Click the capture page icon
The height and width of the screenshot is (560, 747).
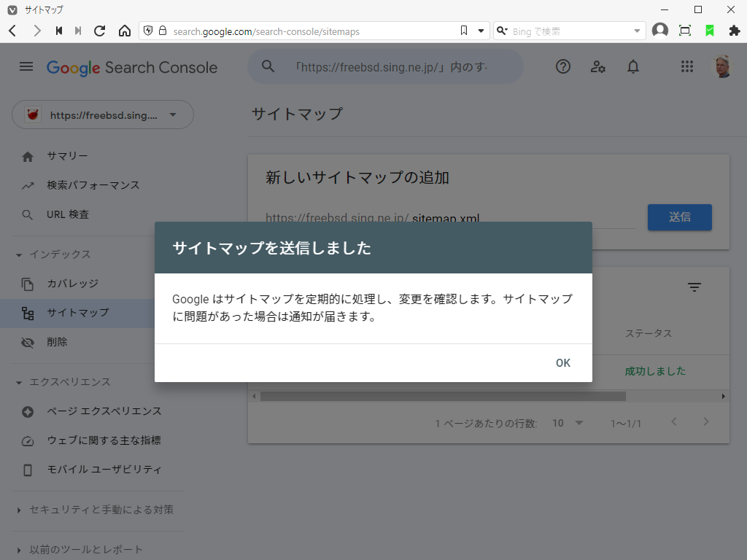point(684,31)
